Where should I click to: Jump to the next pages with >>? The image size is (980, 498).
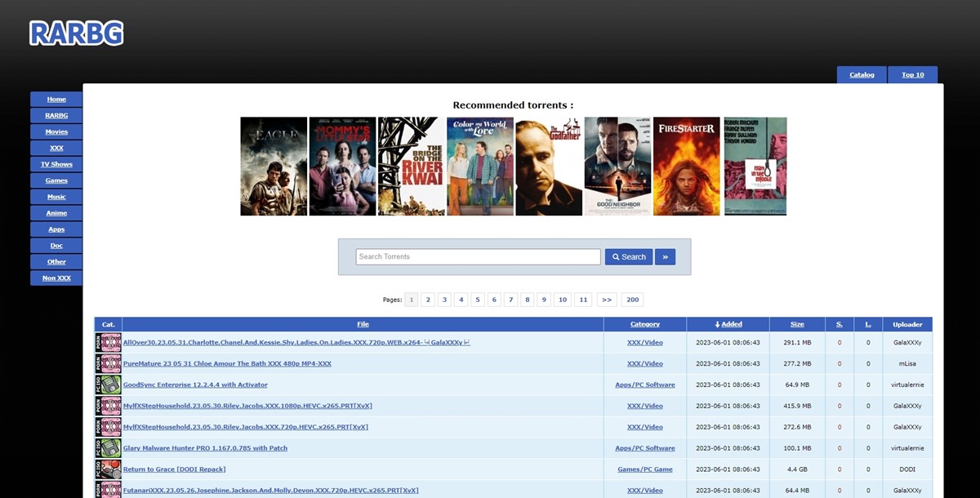[607, 300]
